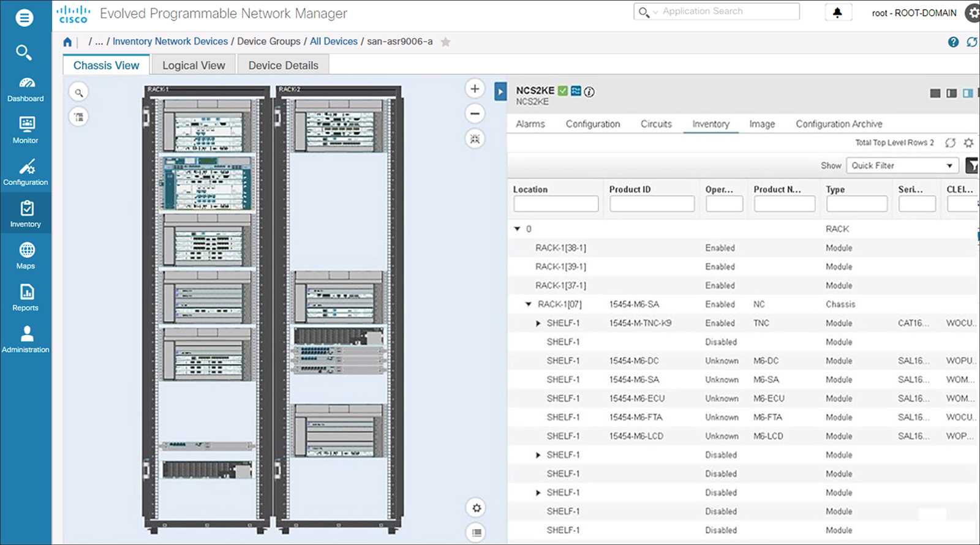The width and height of the screenshot is (980, 545).
Task: Open the Image tab
Action: click(x=762, y=124)
